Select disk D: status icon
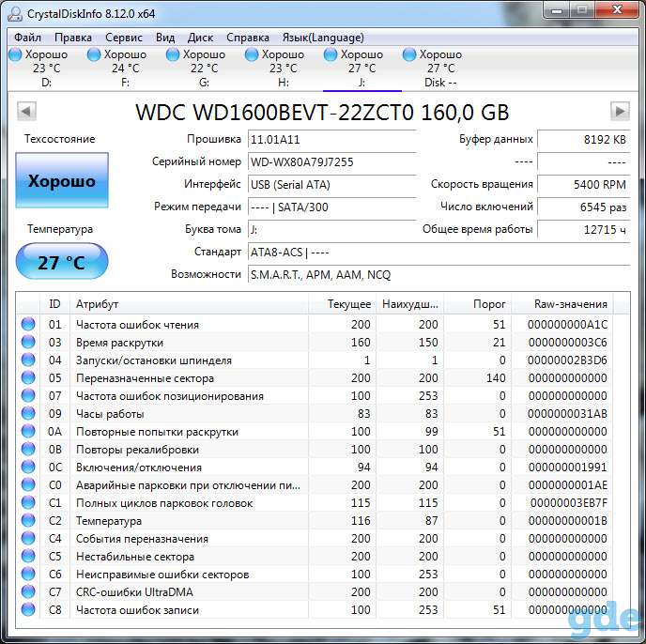 click(15, 54)
